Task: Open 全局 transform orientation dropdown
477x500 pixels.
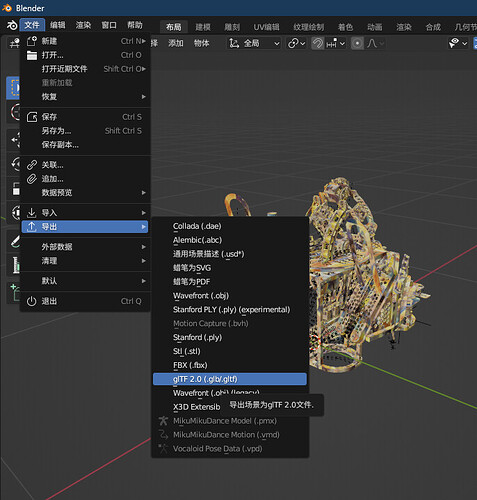Action: pos(254,43)
